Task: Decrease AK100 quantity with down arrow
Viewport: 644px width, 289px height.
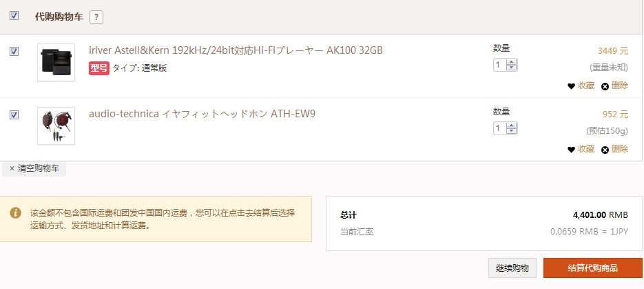Action: 511,68
